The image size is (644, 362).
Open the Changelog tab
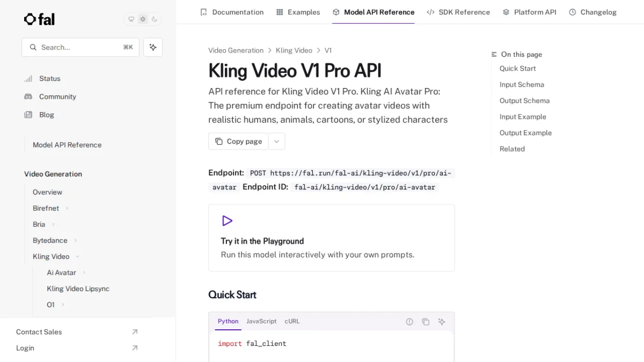(592, 12)
